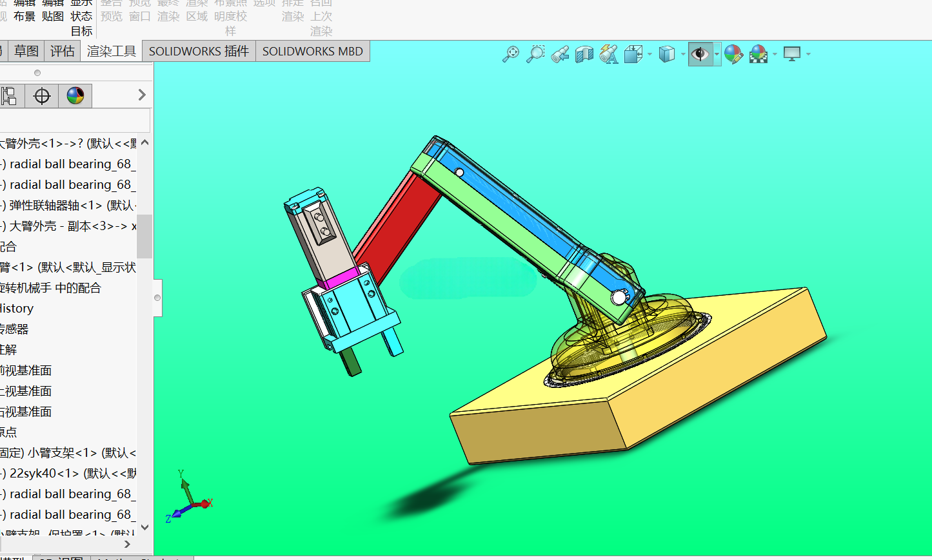Open the crosshair manager tab in panel
The height and width of the screenshot is (560, 932).
tap(42, 96)
